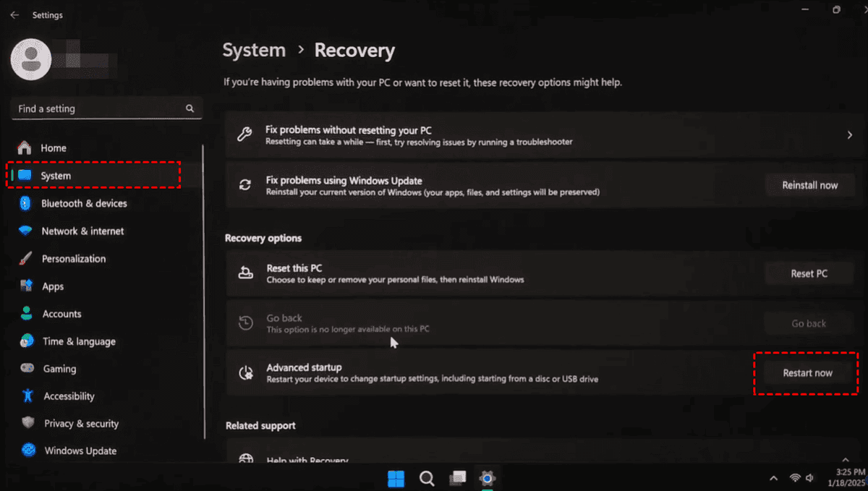Open Accessibility settings
The width and height of the screenshot is (868, 491).
69,396
